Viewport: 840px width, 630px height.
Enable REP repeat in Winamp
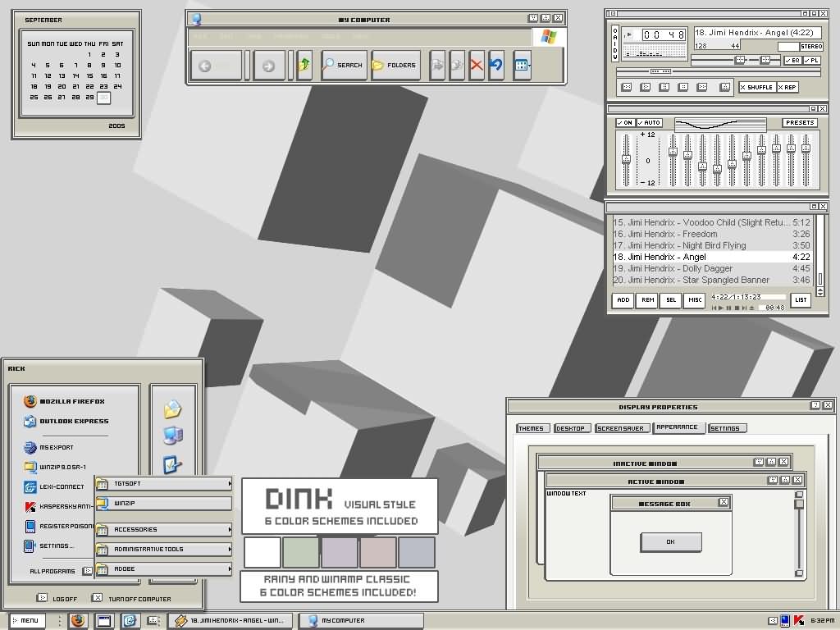(787, 87)
